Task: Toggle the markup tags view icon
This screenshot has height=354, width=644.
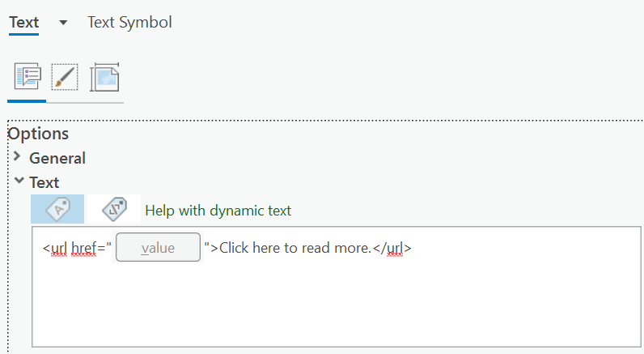Action: [114, 210]
